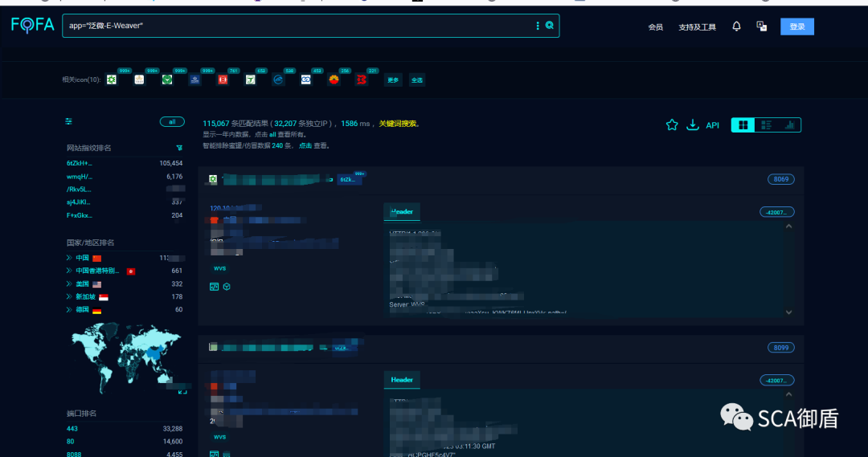Favorite this search with the star icon
Screen dimensions: 868x457
tap(672, 125)
